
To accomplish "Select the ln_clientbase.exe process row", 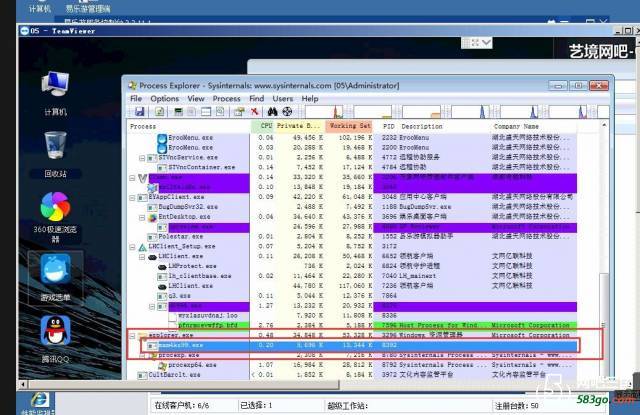I will (352, 277).
